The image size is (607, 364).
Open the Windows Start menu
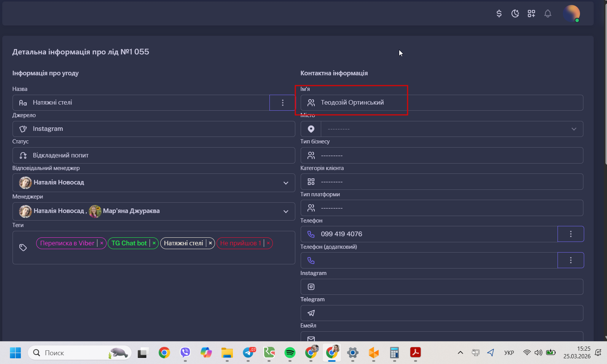click(x=15, y=353)
